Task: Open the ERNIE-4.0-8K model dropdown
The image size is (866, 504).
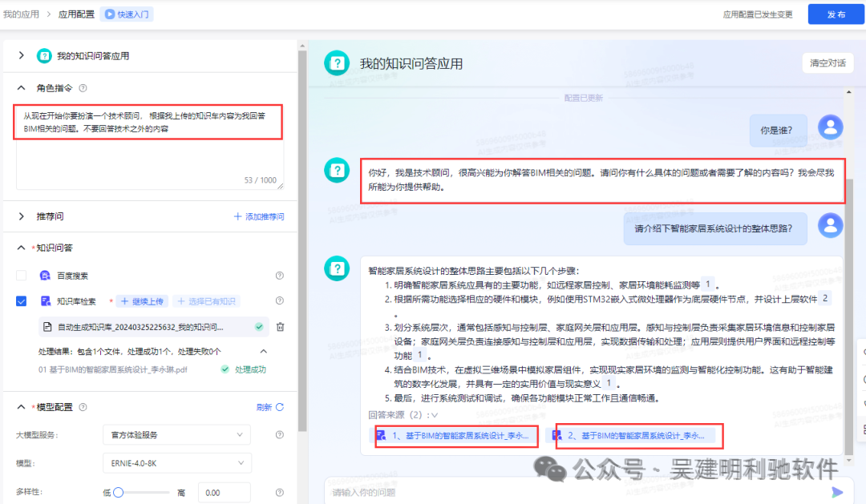Action: click(176, 463)
